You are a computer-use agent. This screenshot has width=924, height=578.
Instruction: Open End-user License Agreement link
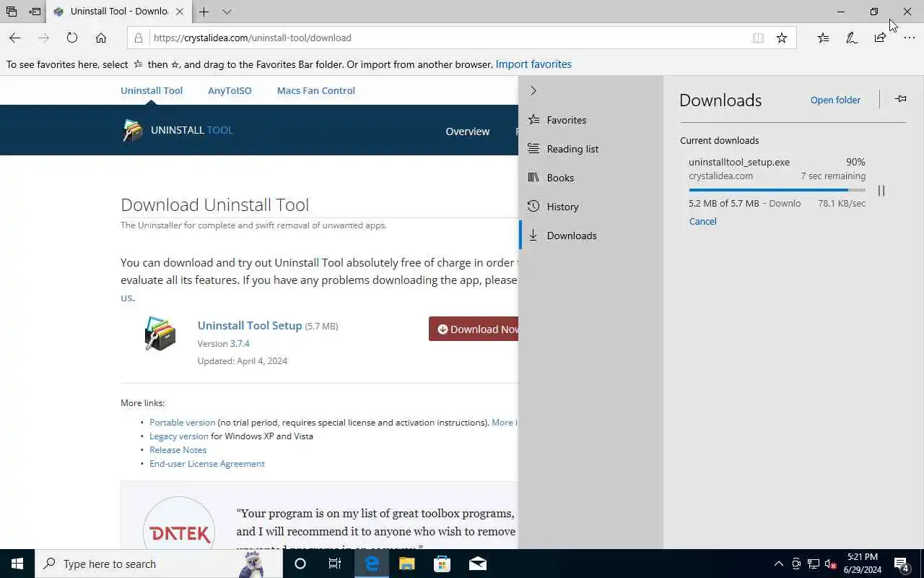tap(207, 464)
